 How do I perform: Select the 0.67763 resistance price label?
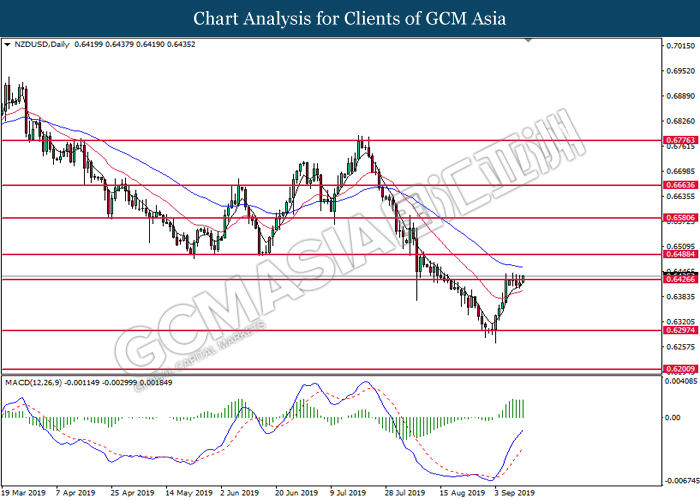[680, 140]
